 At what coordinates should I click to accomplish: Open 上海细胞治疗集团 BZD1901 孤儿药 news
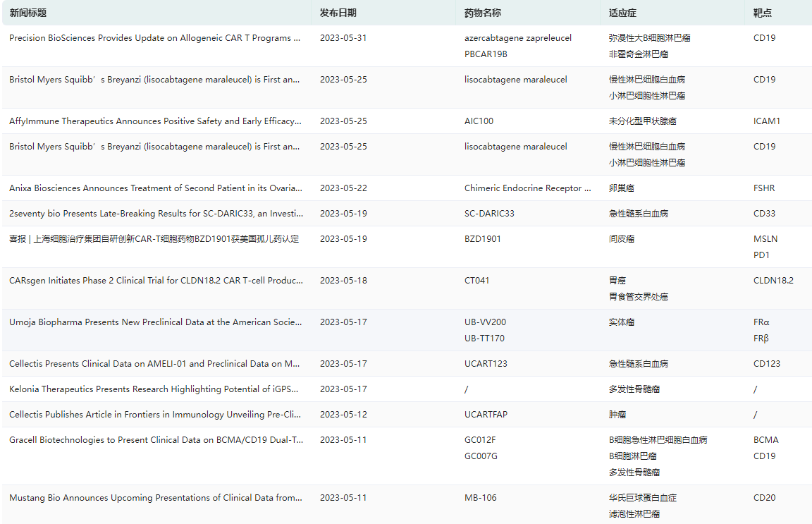tap(154, 239)
